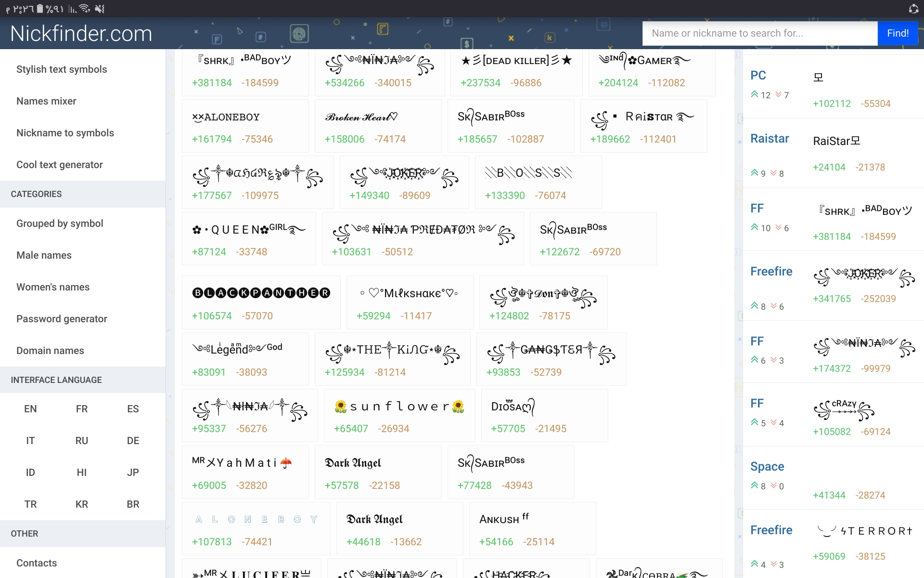Switch interface language to FR
Image resolution: width=924 pixels, height=578 pixels.
tap(82, 409)
